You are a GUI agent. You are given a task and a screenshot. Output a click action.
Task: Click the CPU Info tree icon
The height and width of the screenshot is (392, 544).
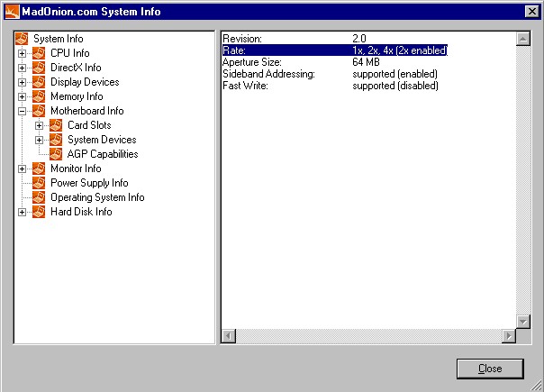[39, 53]
